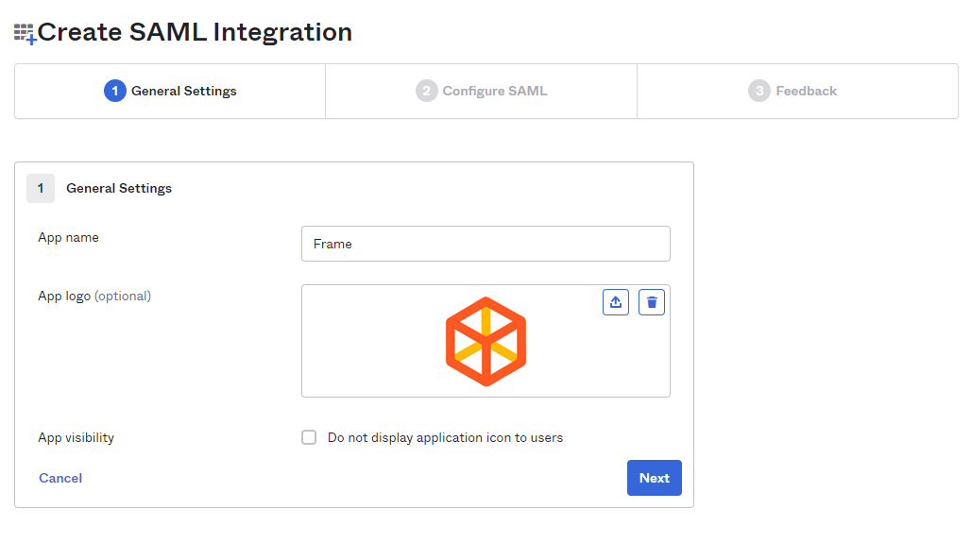Viewport: 971px width, 560px height.
Task: Click the grid icon beside Create SAML Integration
Action: coord(23,31)
